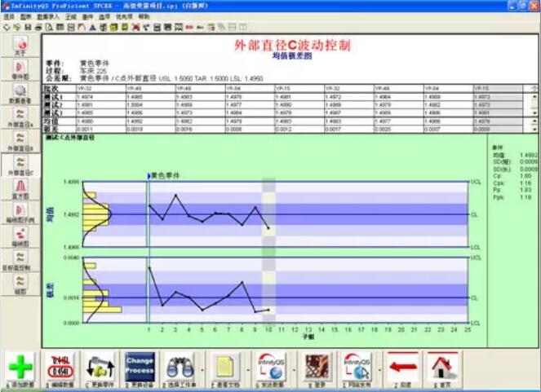541x392 pixels.
Task: Open the 优先项 menu
Action: pos(124,16)
